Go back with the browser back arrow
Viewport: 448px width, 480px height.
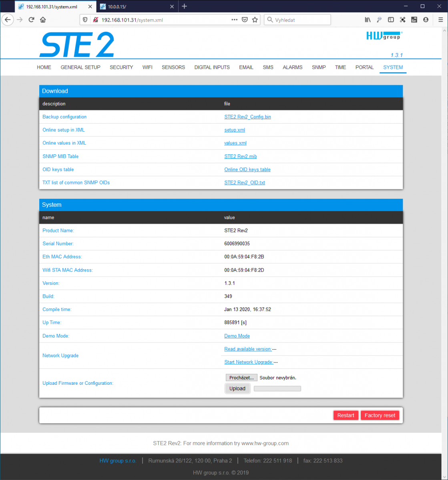click(x=8, y=20)
